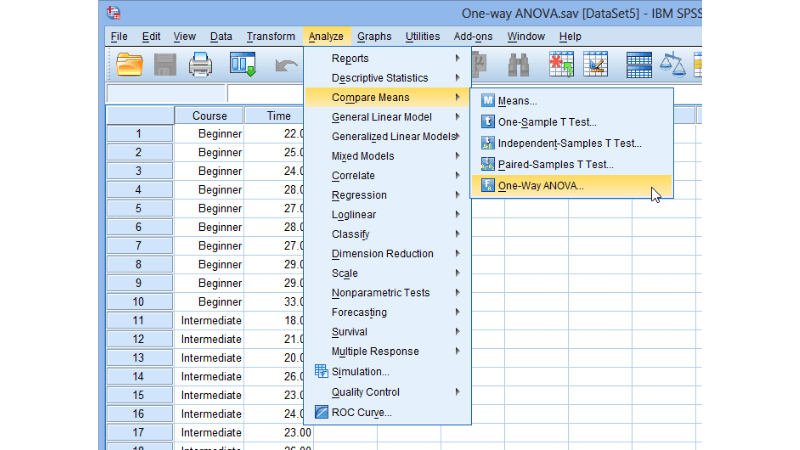Click the One-Sample T Test icon
This screenshot has height=450, width=800.
click(x=488, y=122)
